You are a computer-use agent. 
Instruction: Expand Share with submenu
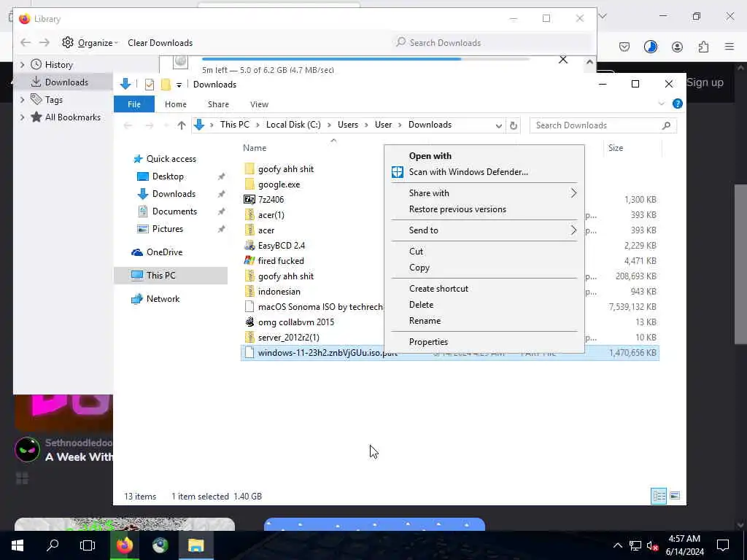pos(484,192)
